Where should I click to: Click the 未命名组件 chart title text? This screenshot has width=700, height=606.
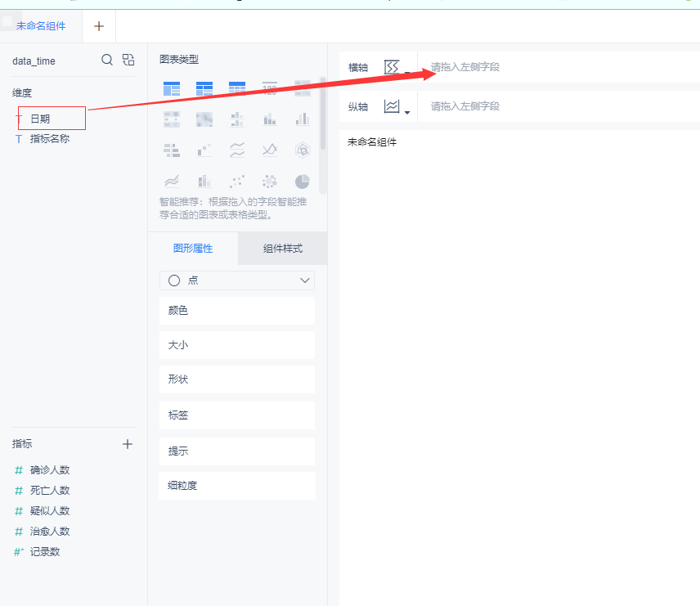coord(372,142)
